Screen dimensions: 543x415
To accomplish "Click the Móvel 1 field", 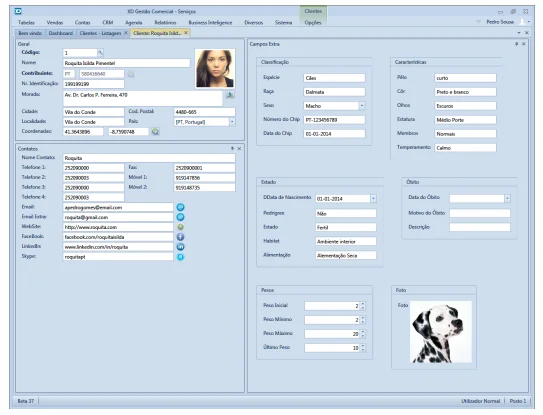I will point(204,178).
